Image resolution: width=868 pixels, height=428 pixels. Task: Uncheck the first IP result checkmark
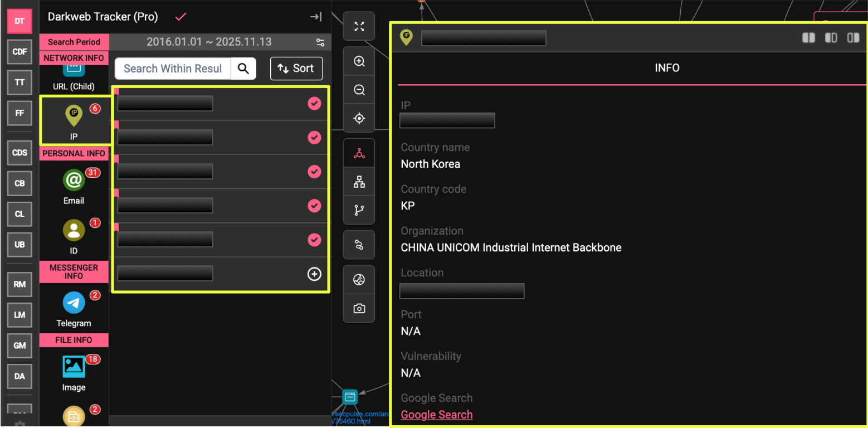coord(314,103)
